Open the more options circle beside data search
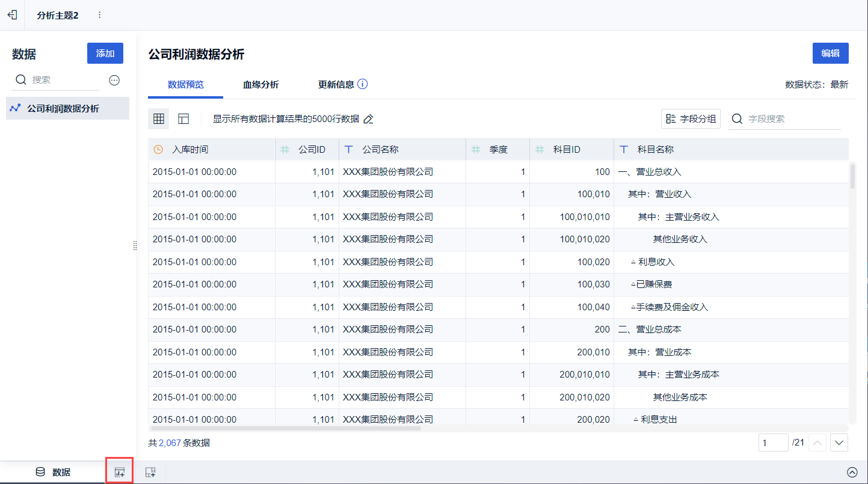Image resolution: width=868 pixels, height=484 pixels. (114, 80)
